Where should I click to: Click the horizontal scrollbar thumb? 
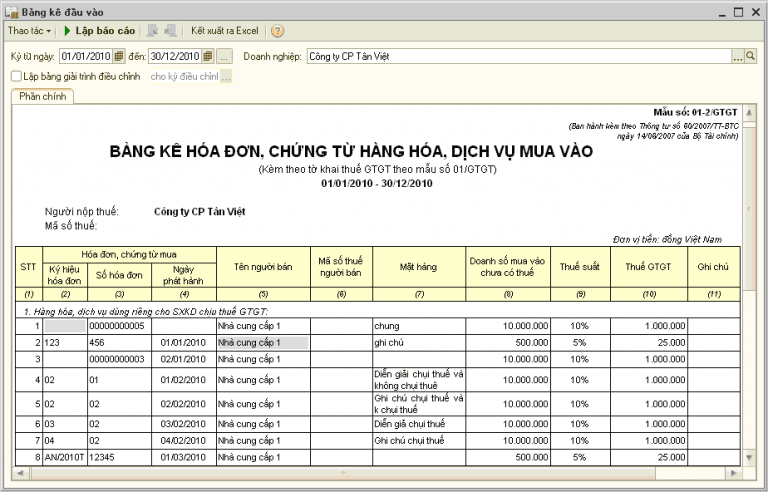343,473
